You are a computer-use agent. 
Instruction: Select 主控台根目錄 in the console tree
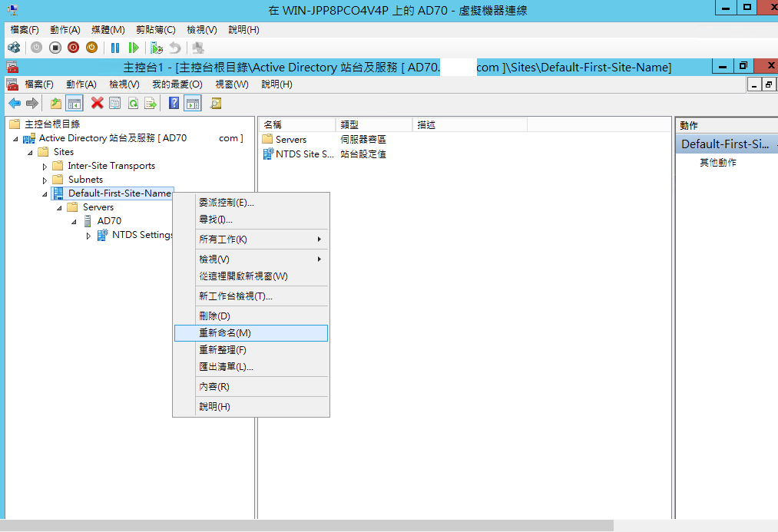tap(52, 124)
